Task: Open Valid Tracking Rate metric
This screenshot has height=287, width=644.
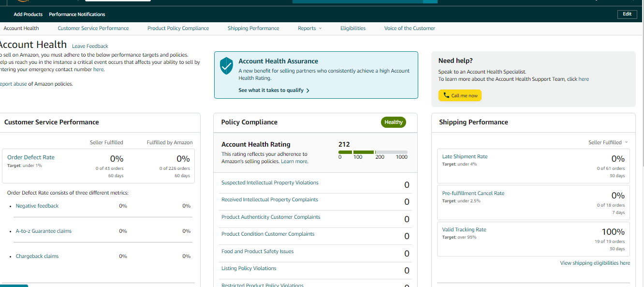Action: point(464,229)
